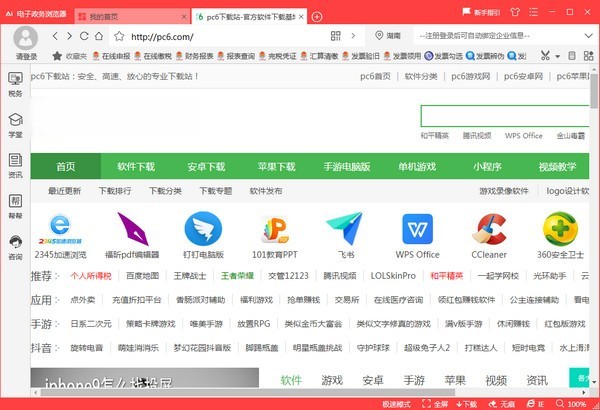600x410 pixels.
Task: Open the skin (shirt) icon in title bar
Action: pyautogui.click(x=515, y=12)
